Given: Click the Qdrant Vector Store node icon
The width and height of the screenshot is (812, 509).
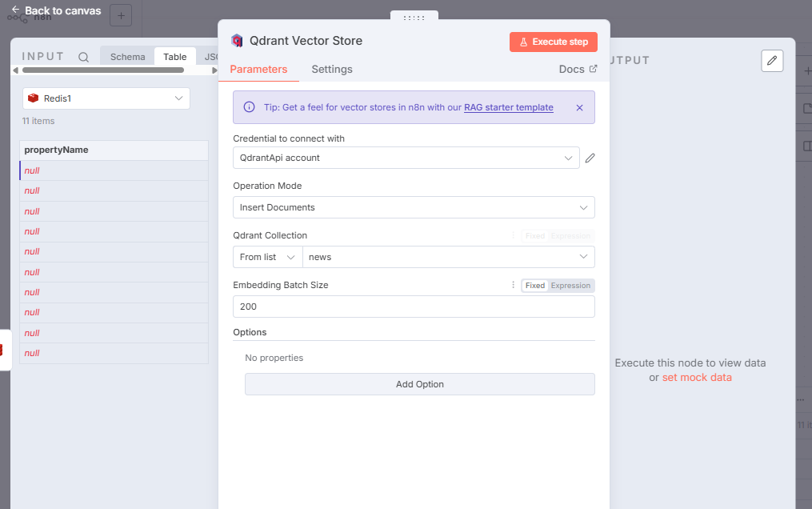Looking at the screenshot, I should point(237,41).
